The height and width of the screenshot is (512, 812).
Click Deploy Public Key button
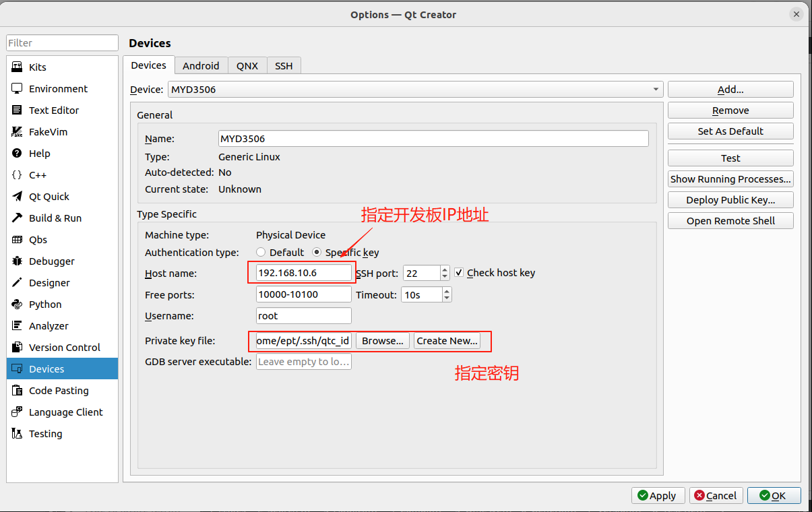[x=730, y=200]
